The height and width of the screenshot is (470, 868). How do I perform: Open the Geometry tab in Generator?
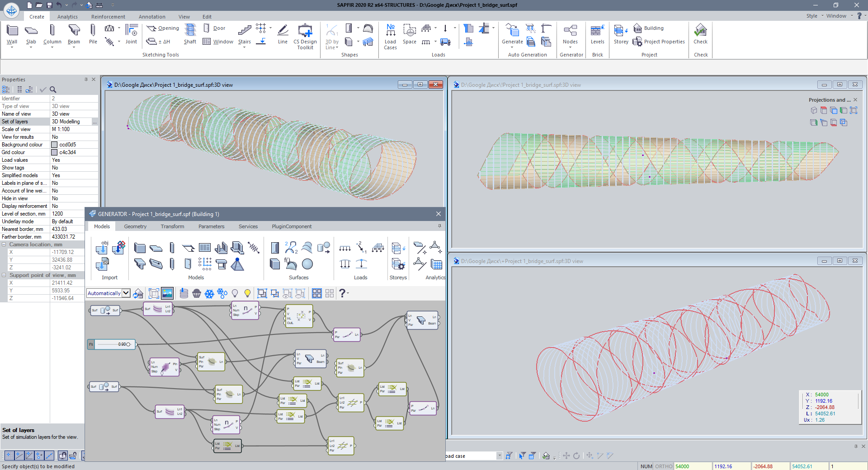(x=135, y=226)
